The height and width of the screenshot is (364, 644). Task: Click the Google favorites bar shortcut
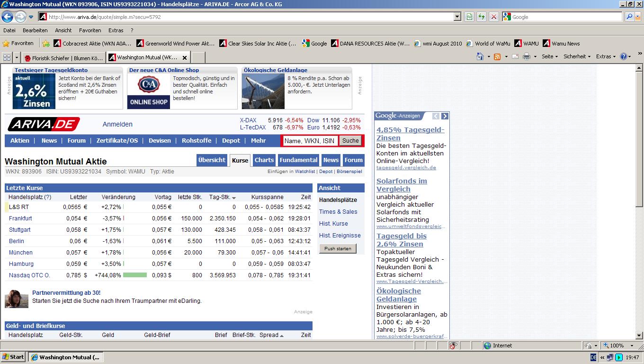pos(314,43)
